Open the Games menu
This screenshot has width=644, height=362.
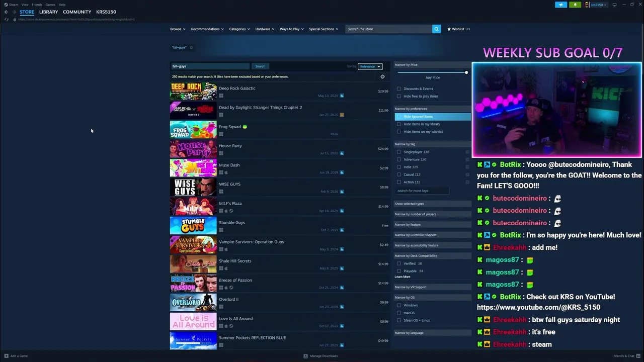click(50, 5)
